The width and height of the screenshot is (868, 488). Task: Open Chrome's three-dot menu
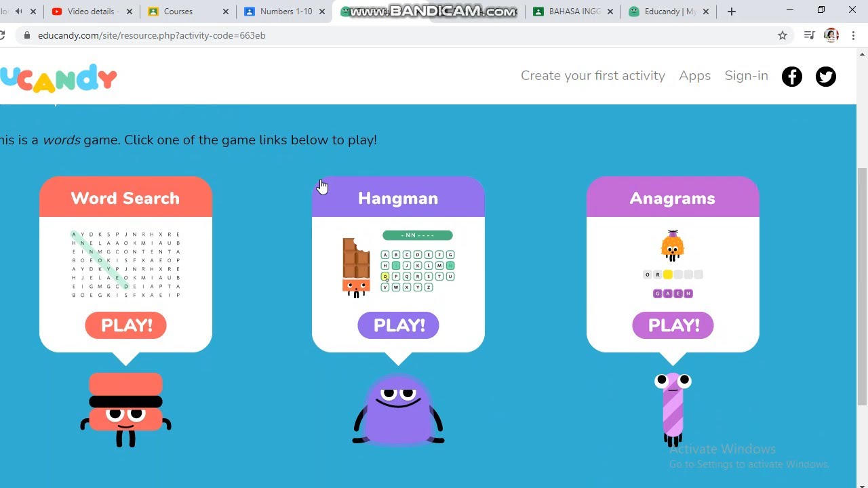tap(853, 35)
